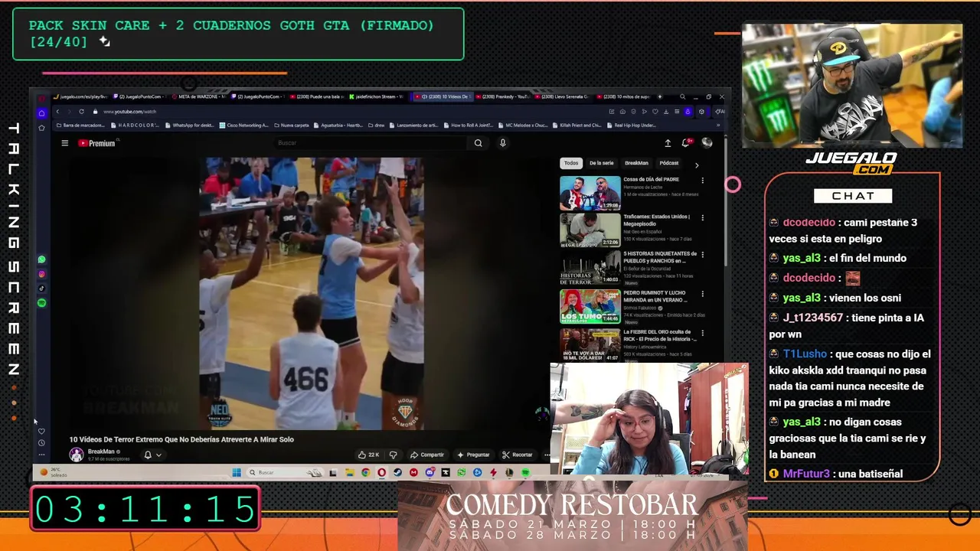Open Opera from the Windows taskbar
Viewport: 980px width, 551px height.
(381, 472)
